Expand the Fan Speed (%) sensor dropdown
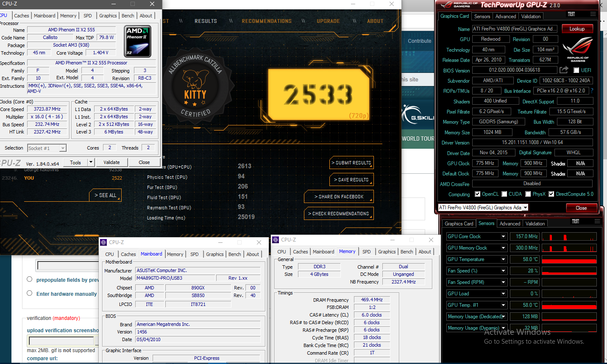This screenshot has height=364, width=607. (x=504, y=271)
